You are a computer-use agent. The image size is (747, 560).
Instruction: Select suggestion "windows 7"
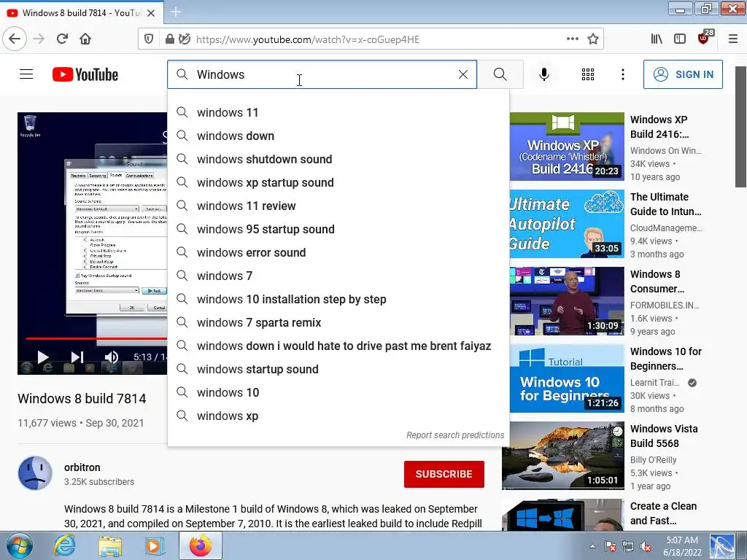338,276
